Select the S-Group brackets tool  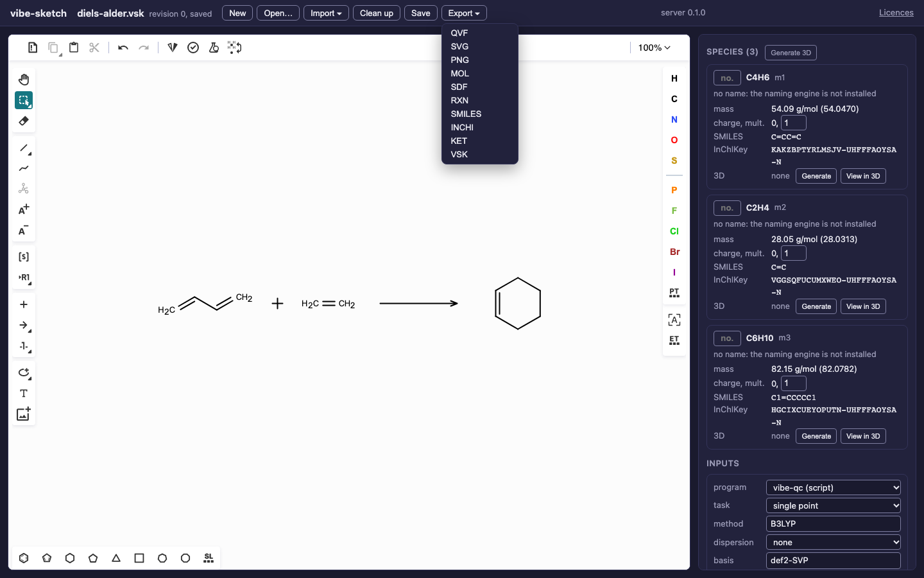[24, 257]
